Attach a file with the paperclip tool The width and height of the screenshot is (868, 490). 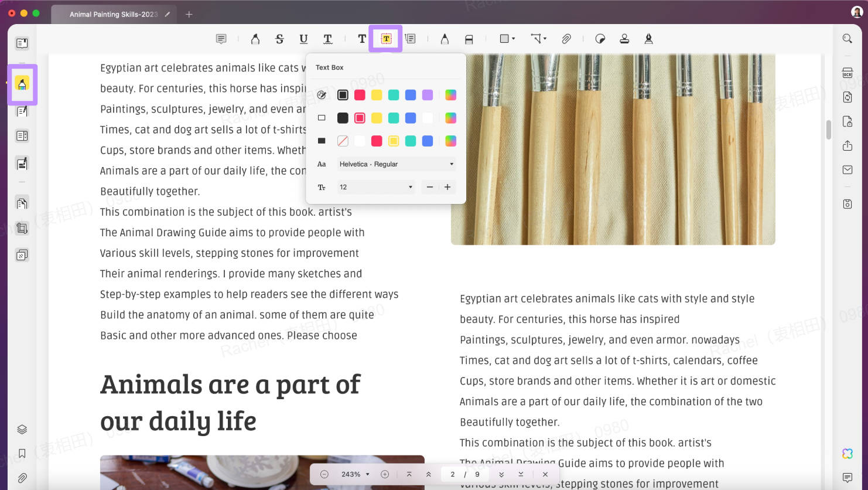[566, 39]
